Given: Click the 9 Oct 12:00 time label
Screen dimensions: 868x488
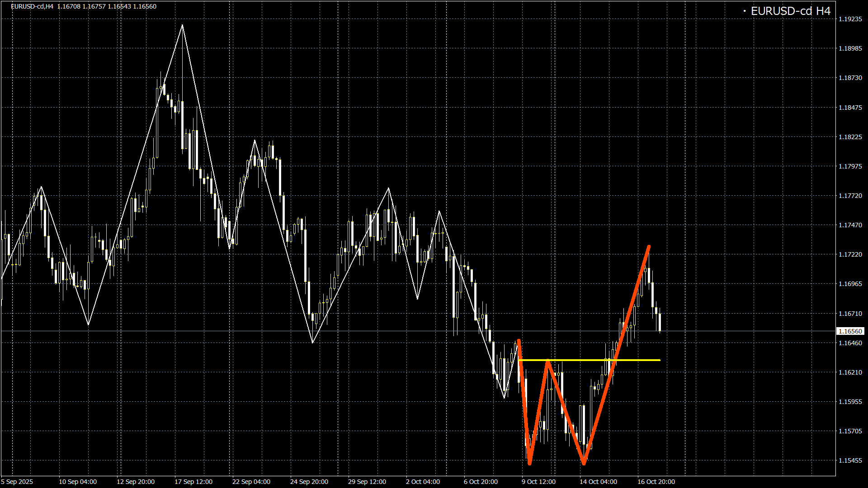Looking at the screenshot, I should pos(538,482).
